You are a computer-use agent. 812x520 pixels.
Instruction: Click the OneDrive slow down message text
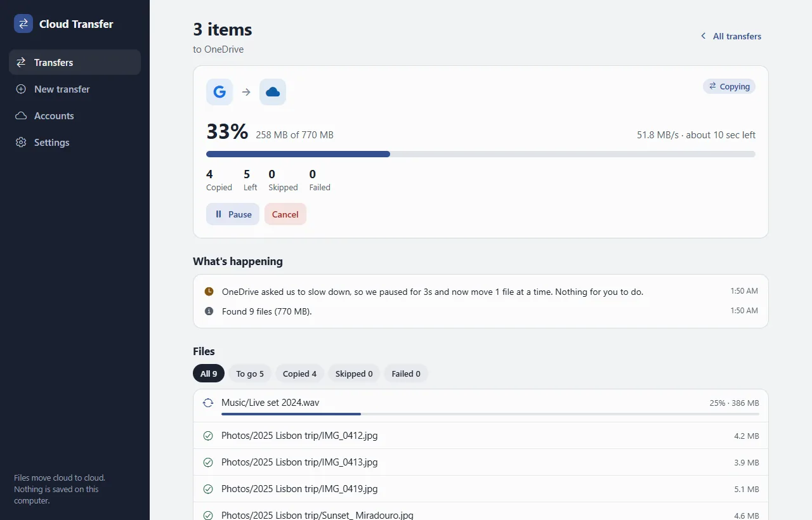click(x=433, y=292)
